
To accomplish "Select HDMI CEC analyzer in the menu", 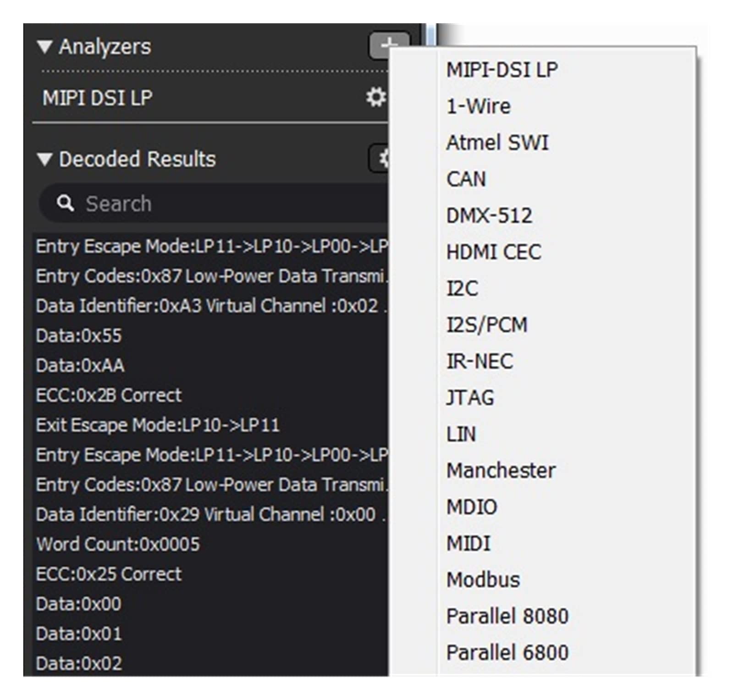I will pyautogui.click(x=494, y=252).
